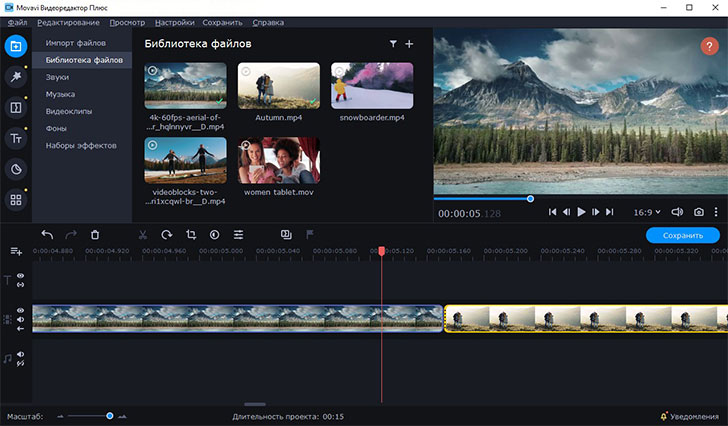Toggle the video track eye visibility icon
This screenshot has height=426, width=728.
20,311
